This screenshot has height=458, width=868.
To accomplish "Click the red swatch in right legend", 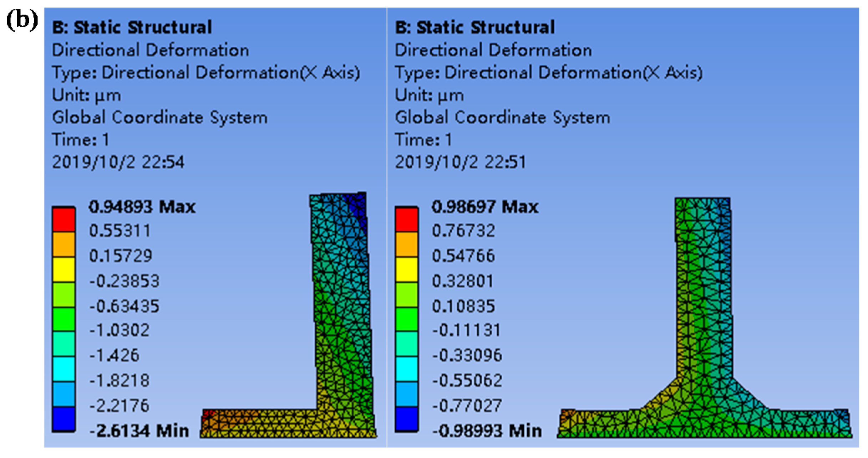I will 406,220.
